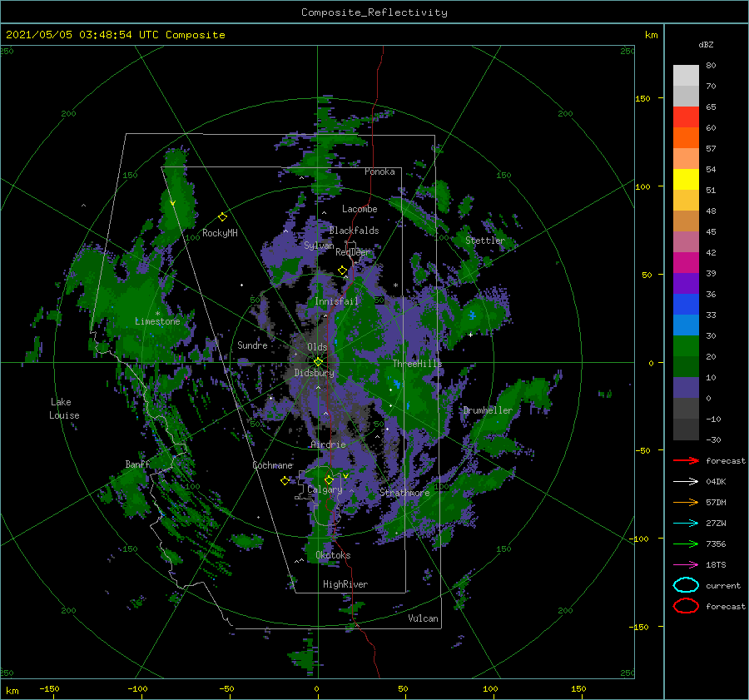
Task: Click the Limestone label
Action: coord(157,321)
